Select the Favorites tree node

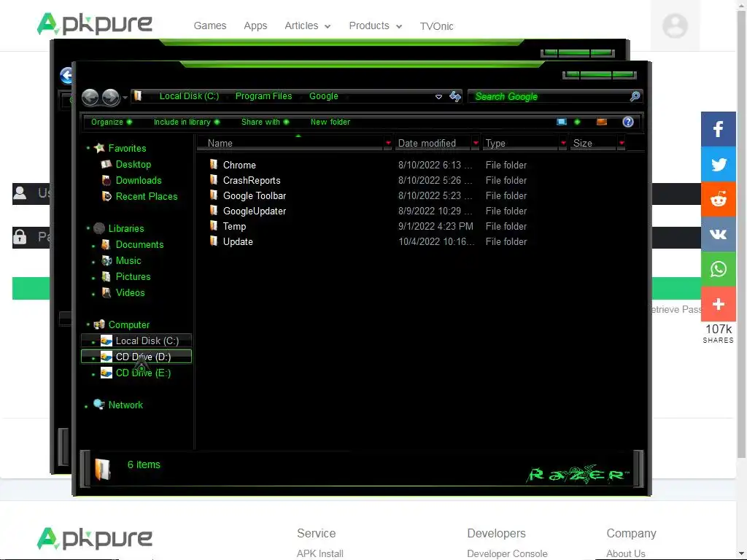coord(127,148)
